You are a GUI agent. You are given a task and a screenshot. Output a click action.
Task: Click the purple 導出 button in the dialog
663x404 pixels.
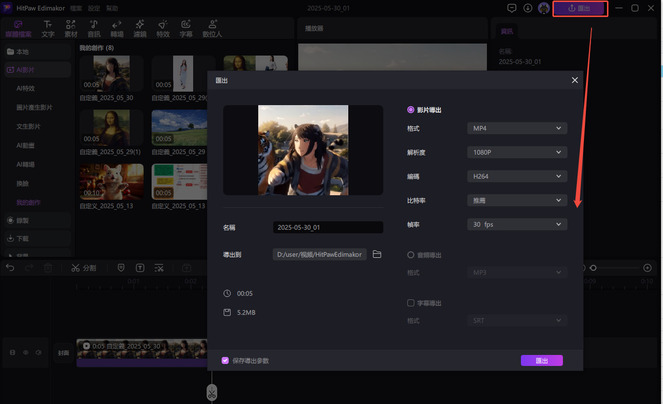coord(541,360)
